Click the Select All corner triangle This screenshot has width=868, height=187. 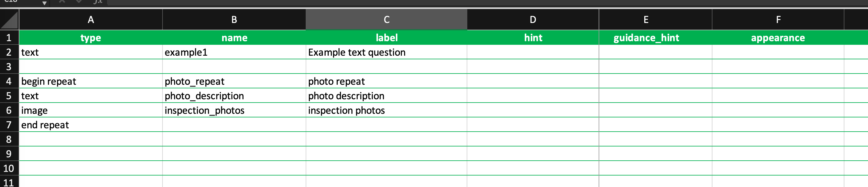click(9, 20)
